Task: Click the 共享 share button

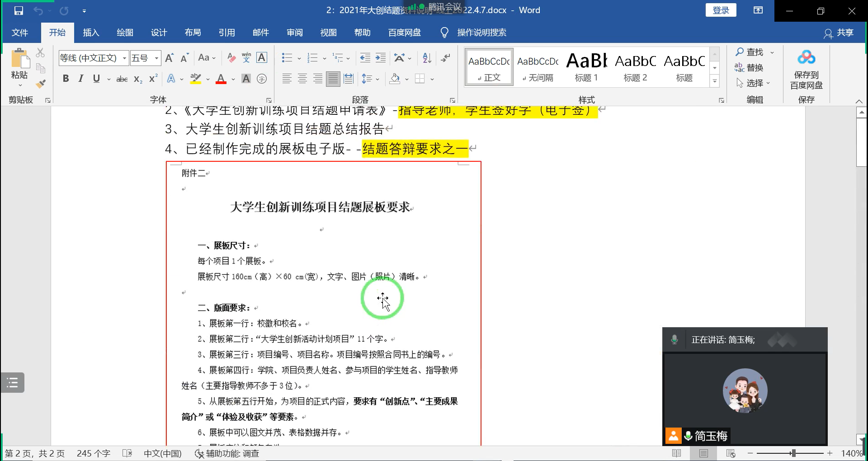Action: click(x=839, y=33)
